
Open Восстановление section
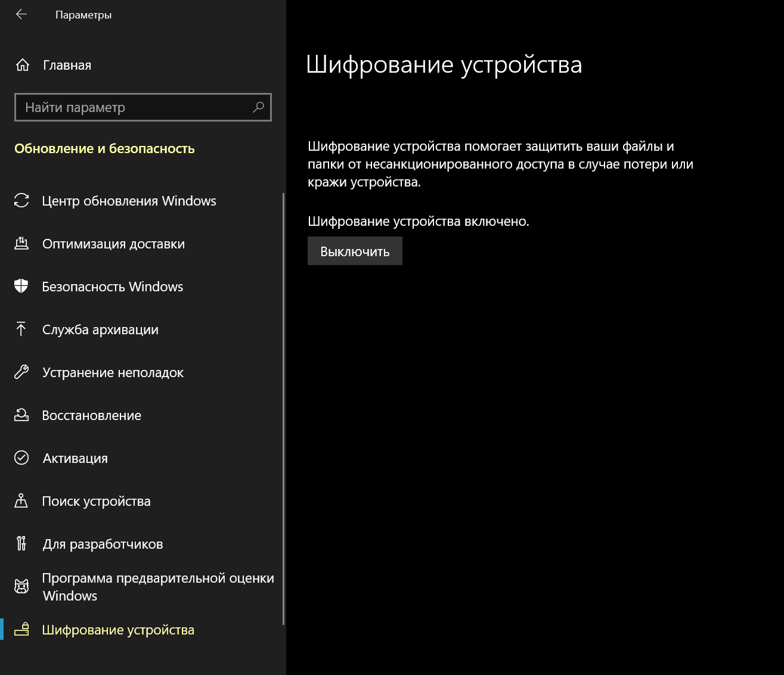[x=92, y=415]
